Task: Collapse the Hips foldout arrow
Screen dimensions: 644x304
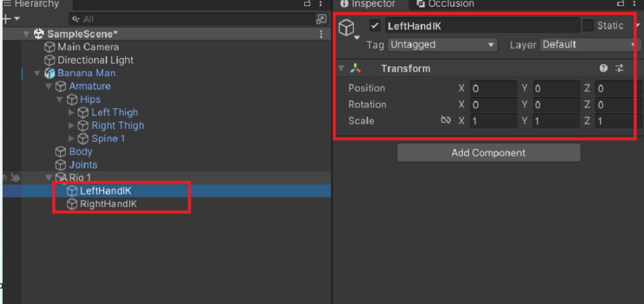Action: [x=60, y=100]
